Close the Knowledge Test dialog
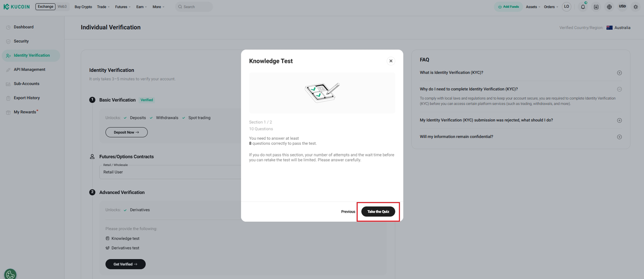This screenshot has width=644, height=279. (391, 61)
